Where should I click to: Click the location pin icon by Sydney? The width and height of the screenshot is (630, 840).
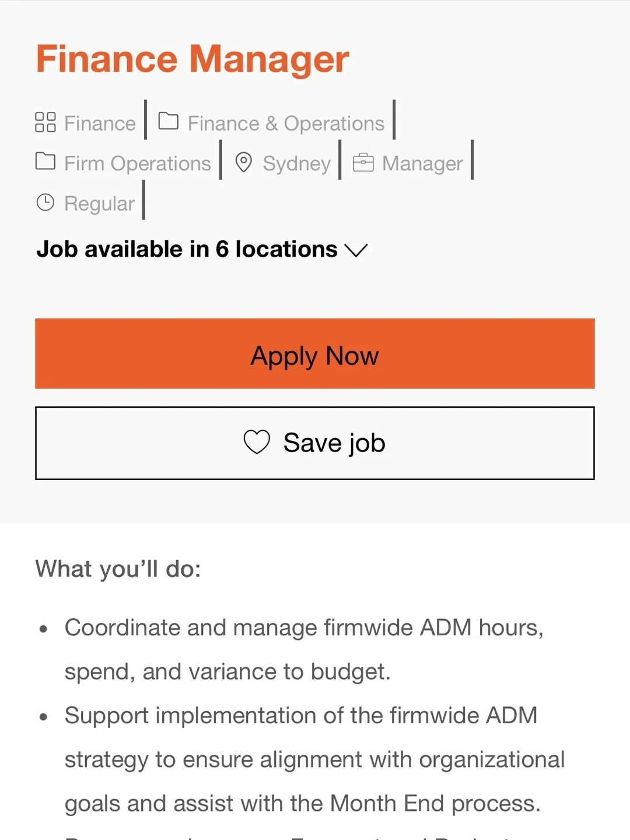243,163
